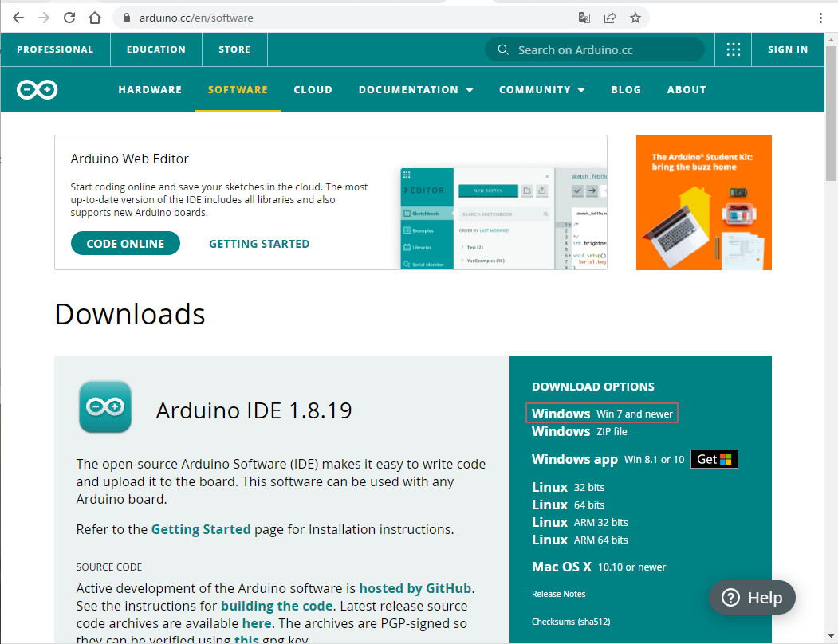The width and height of the screenshot is (838, 644).
Task: Switch to the Education top tab
Action: coord(155,49)
